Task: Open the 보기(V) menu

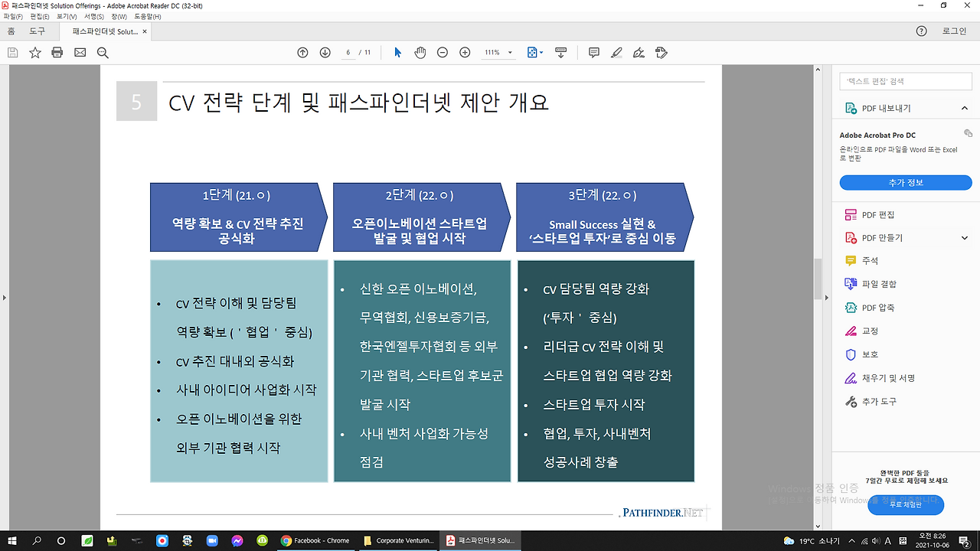Action: [x=67, y=16]
